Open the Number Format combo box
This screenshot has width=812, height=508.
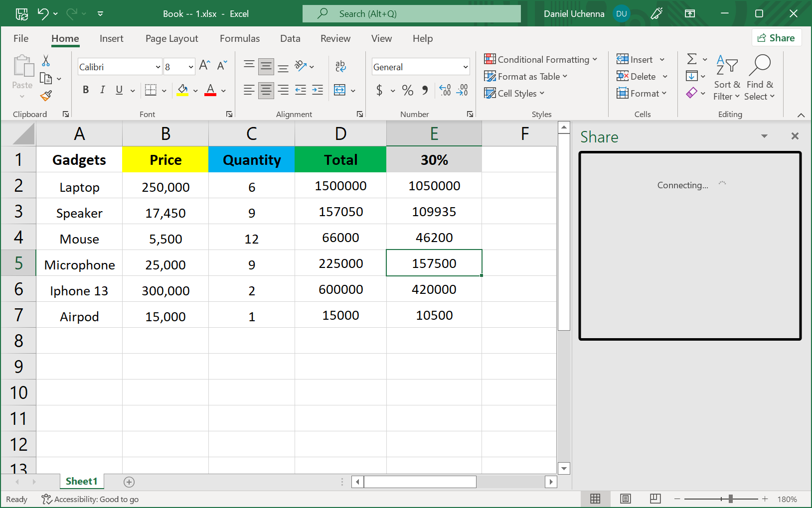pos(420,66)
